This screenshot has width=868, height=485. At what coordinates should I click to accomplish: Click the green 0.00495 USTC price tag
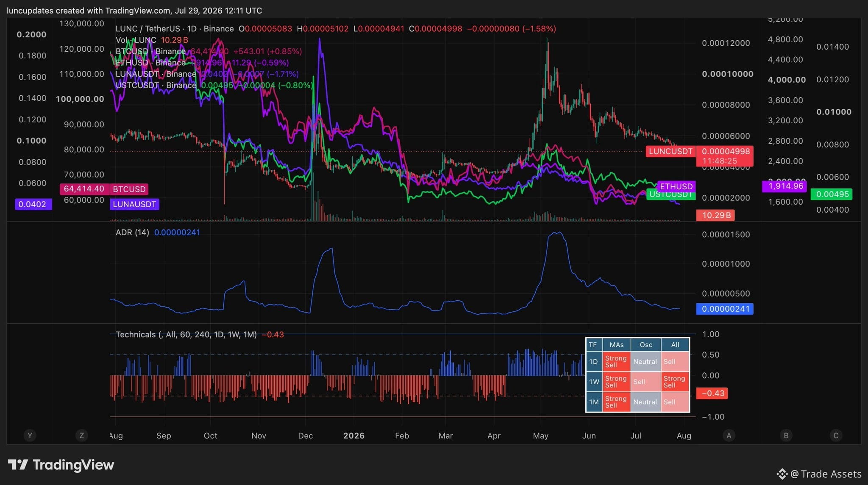[x=832, y=194]
